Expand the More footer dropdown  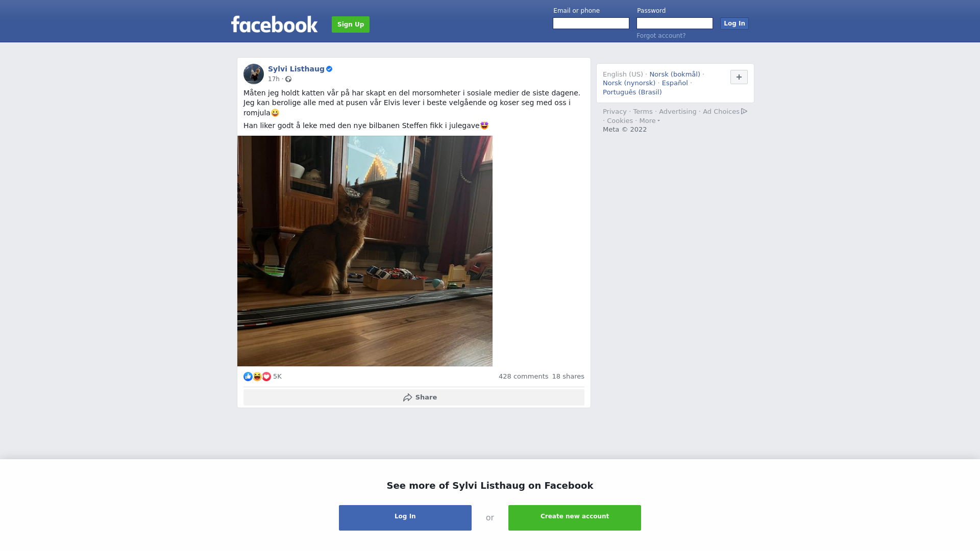point(650,121)
